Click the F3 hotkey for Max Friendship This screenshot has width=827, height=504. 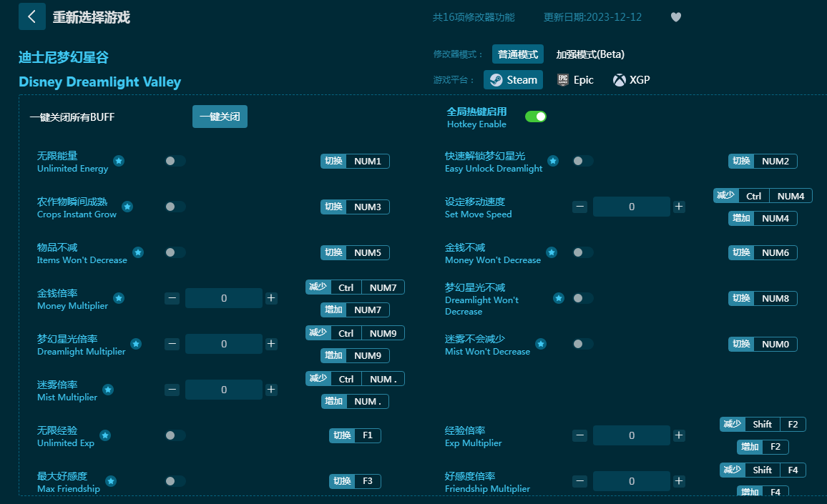355,481
